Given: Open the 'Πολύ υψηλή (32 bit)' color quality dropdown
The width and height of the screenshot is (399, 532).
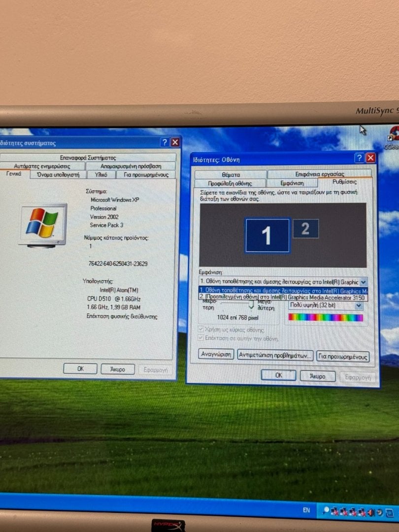Looking at the screenshot, I should [326, 305].
